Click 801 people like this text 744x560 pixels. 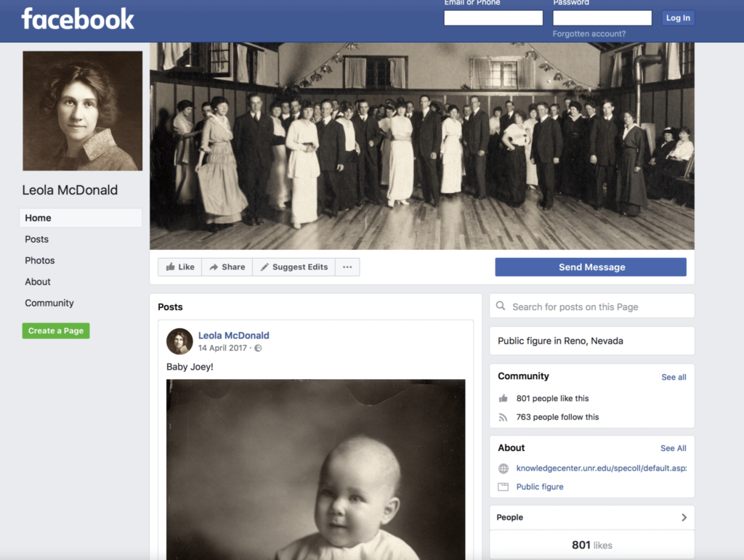point(552,398)
